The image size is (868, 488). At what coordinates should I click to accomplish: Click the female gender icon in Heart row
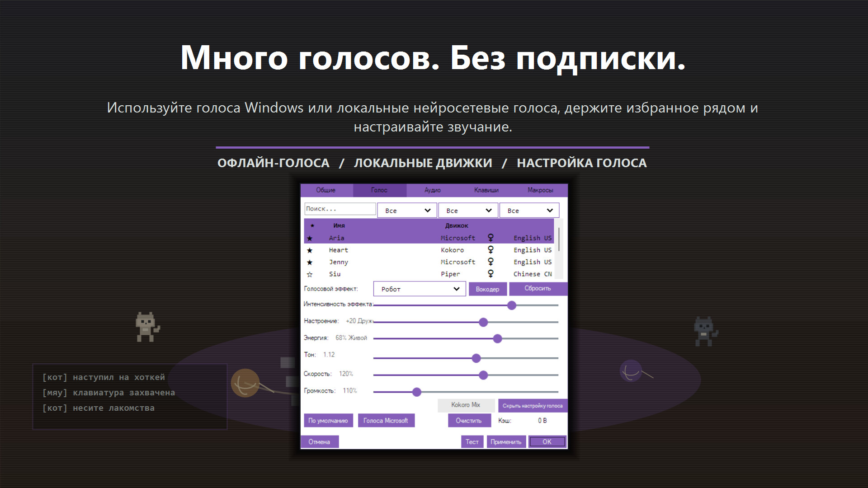pyautogui.click(x=491, y=249)
